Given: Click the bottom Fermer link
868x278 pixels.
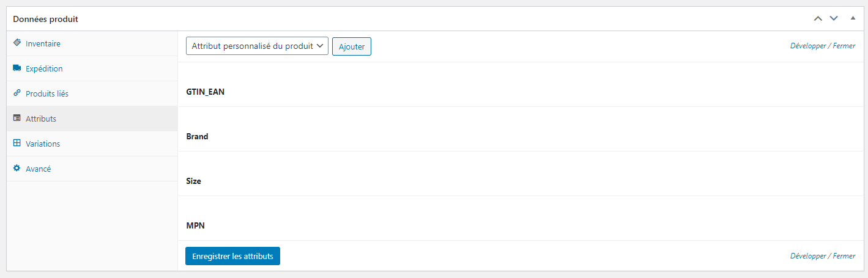Looking at the screenshot, I should click(844, 256).
